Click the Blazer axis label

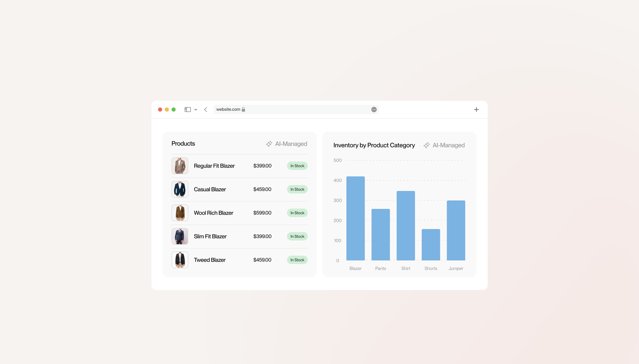tap(356, 269)
